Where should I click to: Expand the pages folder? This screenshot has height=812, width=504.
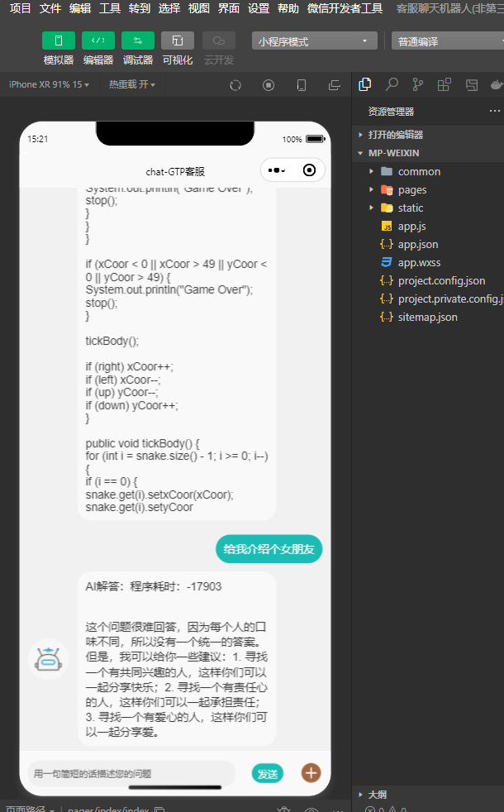(x=428, y=189)
